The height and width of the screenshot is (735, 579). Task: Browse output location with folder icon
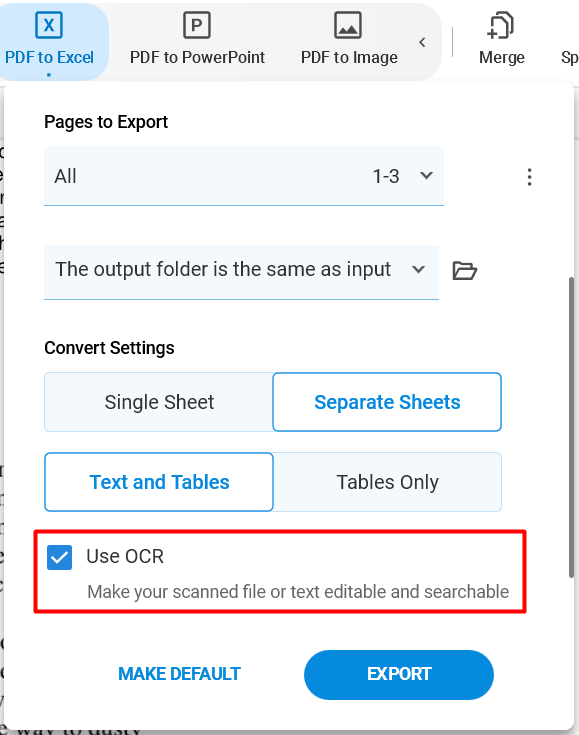[465, 270]
